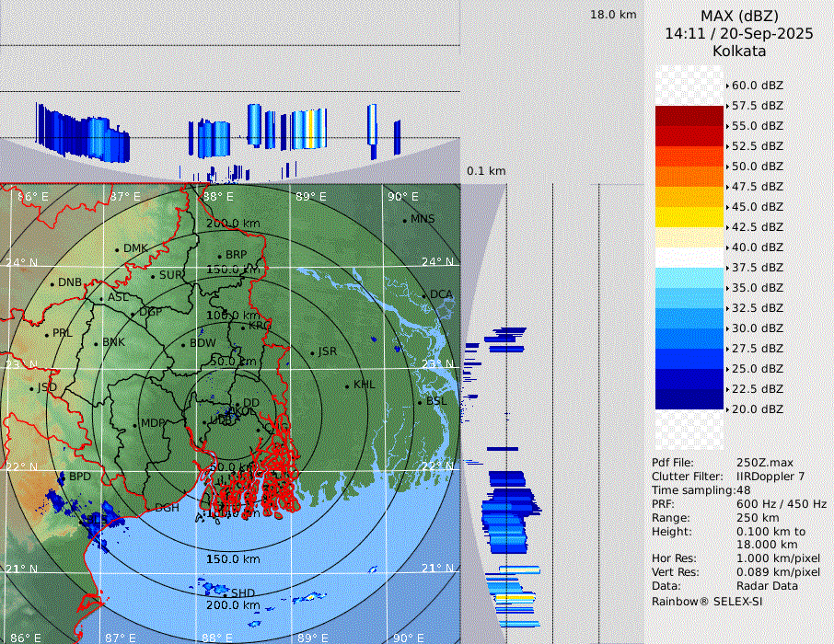Click the DCA station marker

click(x=424, y=295)
